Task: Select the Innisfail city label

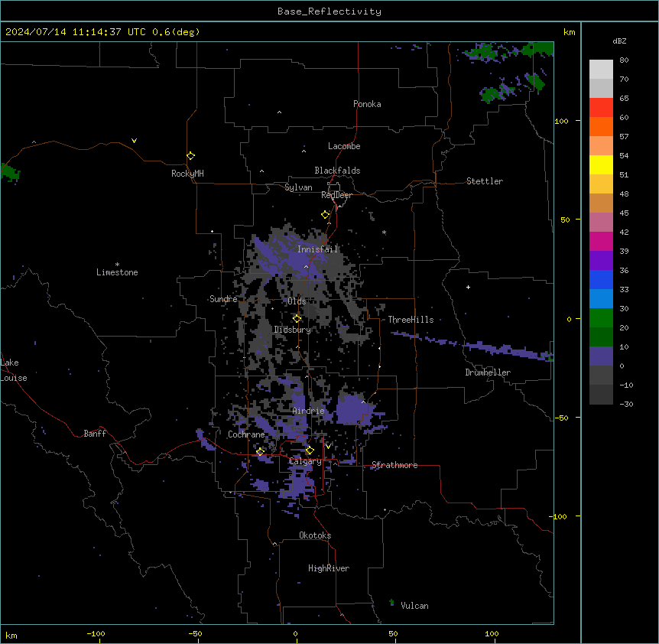Action: (317, 249)
